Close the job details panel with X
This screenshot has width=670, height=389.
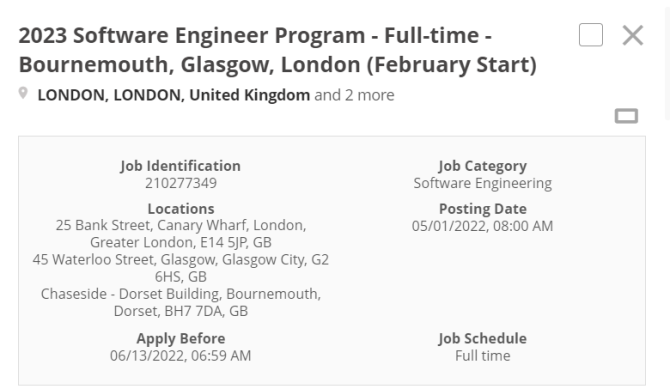[x=633, y=35]
